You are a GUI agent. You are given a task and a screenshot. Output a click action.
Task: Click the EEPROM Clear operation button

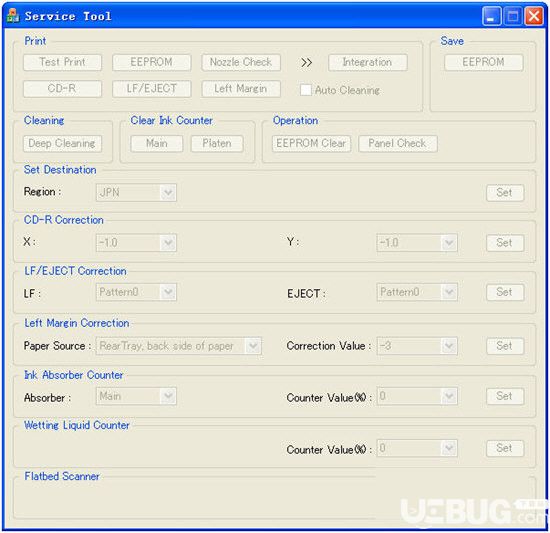(x=311, y=143)
